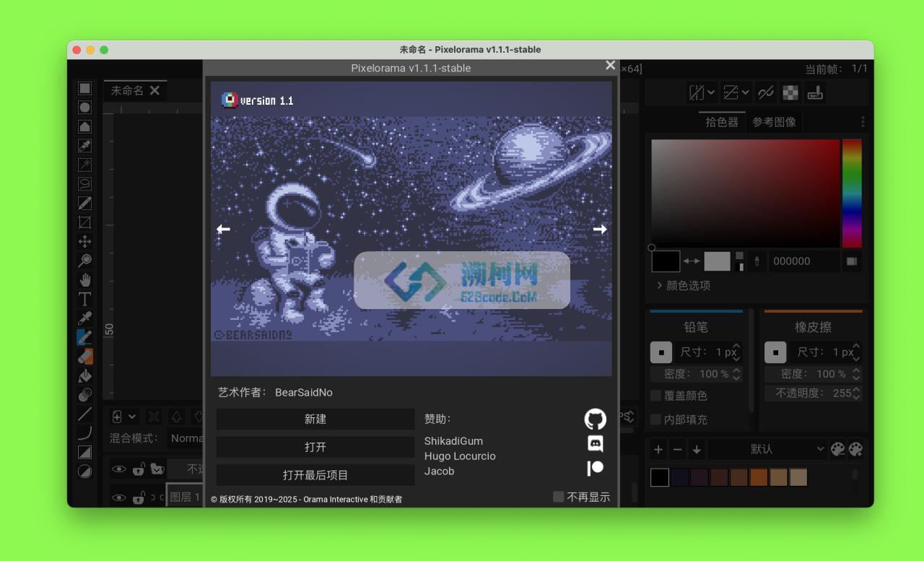Toggle visibility eye of 图层 1 row
The height and width of the screenshot is (561, 924).
pyautogui.click(x=118, y=497)
